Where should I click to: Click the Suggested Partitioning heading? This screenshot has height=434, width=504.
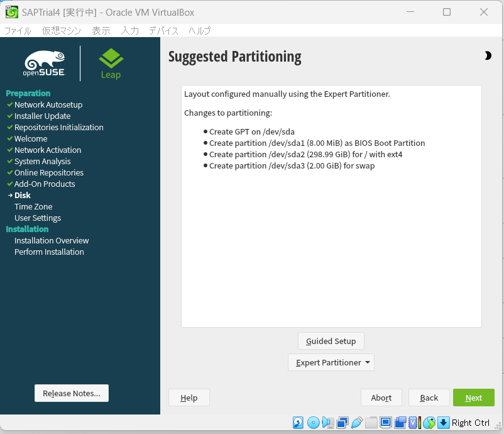tap(235, 57)
